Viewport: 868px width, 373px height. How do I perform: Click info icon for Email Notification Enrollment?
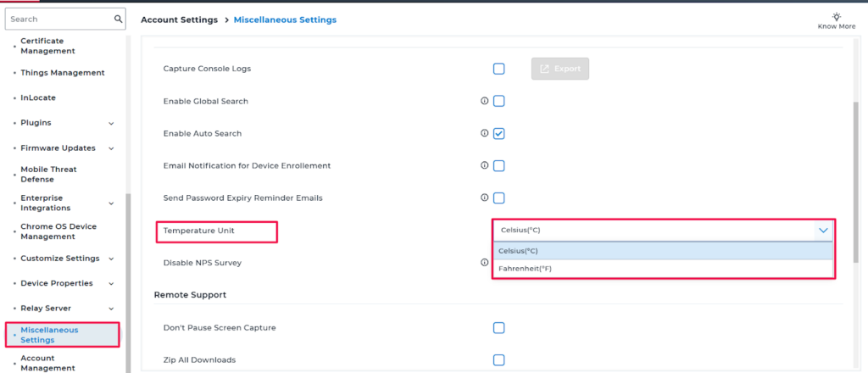[x=485, y=165]
